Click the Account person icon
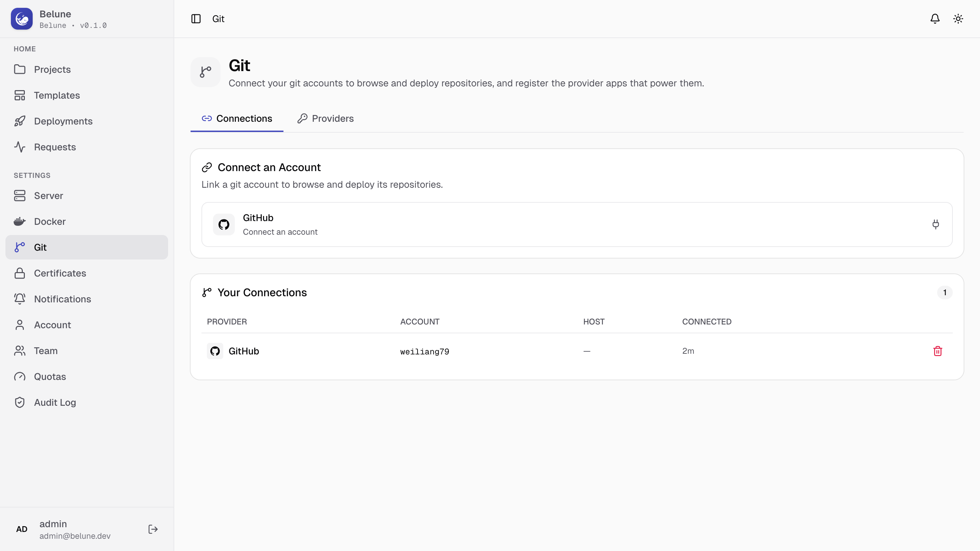The width and height of the screenshot is (980, 551). click(20, 325)
